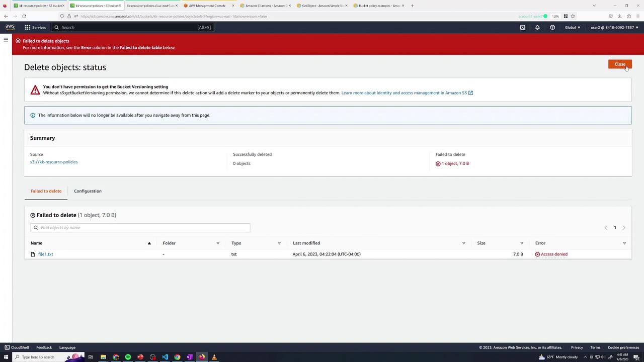This screenshot has width=644, height=362.
Task: Click the browser address bar URL
Action: coord(173,16)
